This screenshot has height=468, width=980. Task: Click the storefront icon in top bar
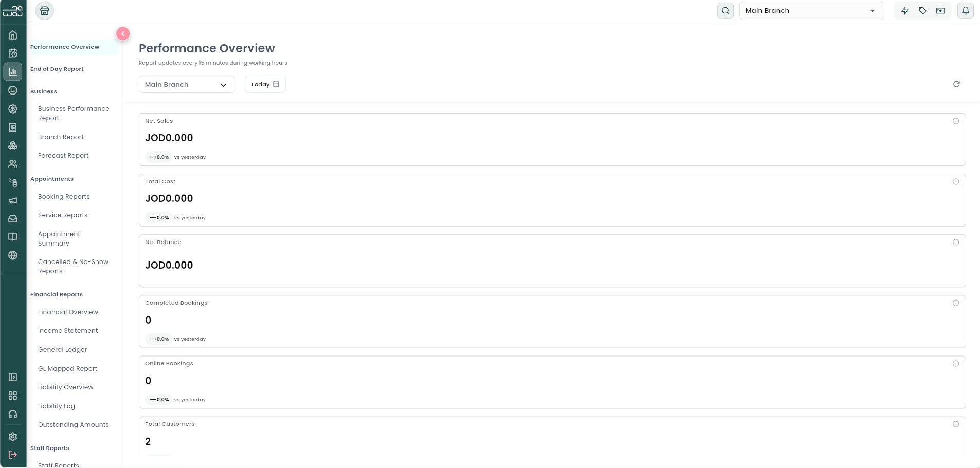45,11
